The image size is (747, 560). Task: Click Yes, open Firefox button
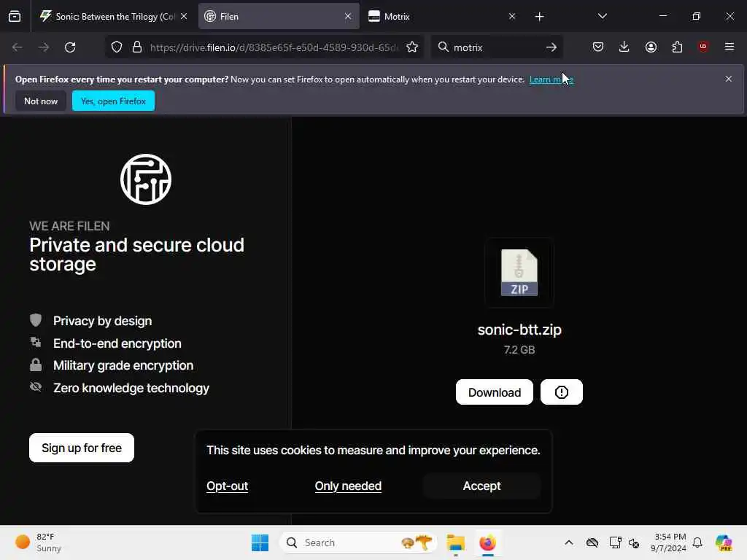click(113, 101)
